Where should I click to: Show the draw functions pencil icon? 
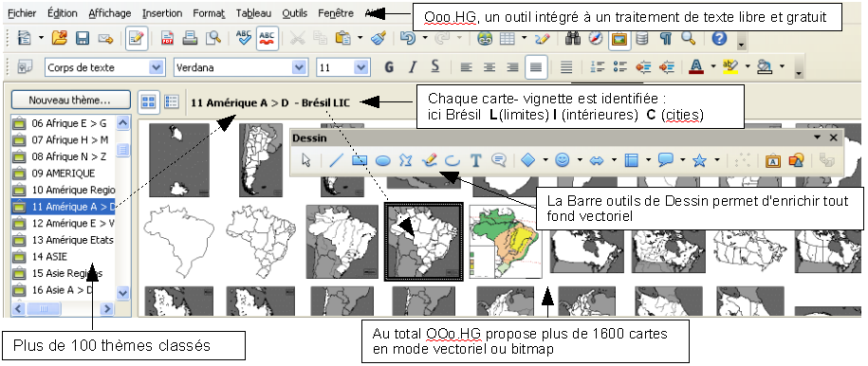point(543,38)
